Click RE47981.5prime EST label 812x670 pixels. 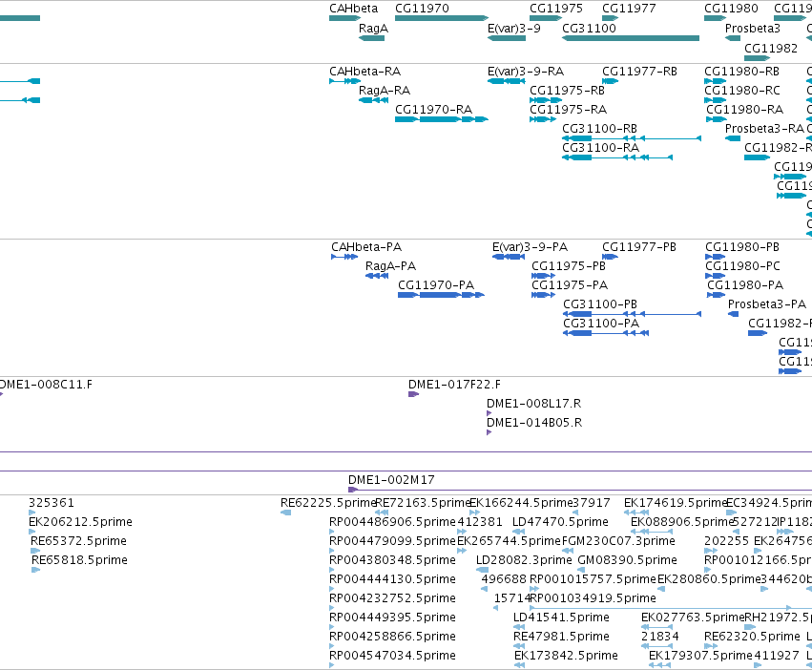pos(561,637)
